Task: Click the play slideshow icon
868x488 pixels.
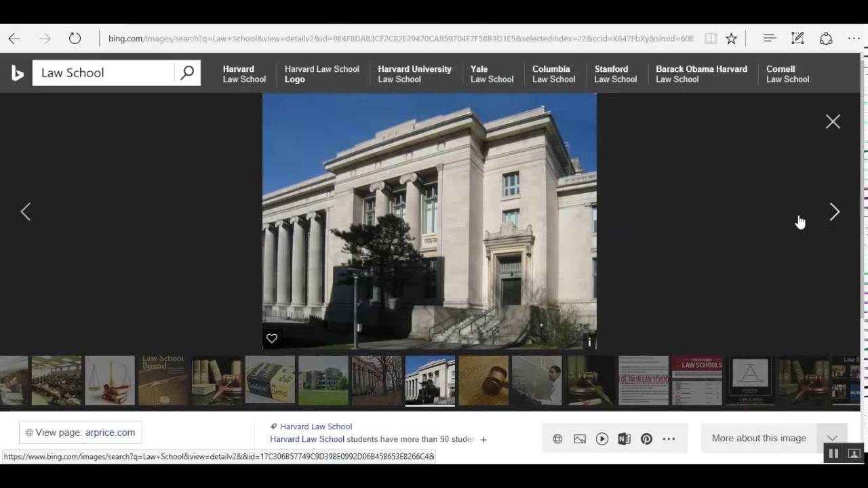Action: (x=602, y=439)
